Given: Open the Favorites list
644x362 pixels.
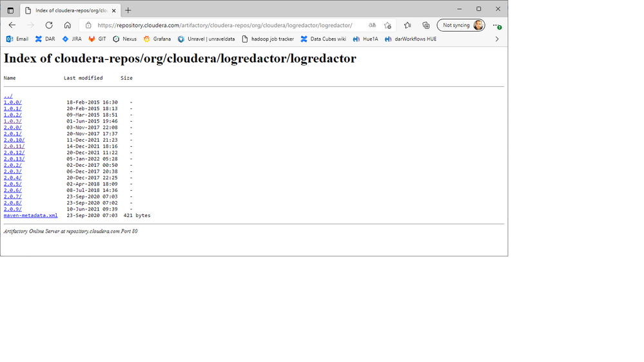Looking at the screenshot, I should 407,25.
